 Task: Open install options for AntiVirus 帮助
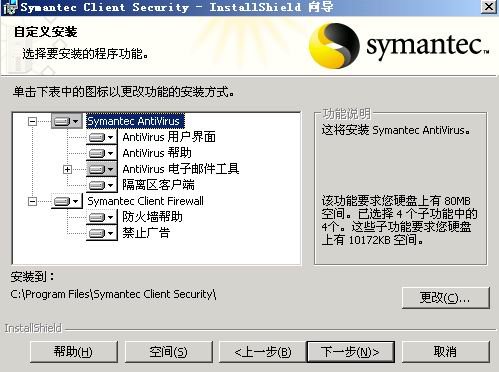(102, 153)
